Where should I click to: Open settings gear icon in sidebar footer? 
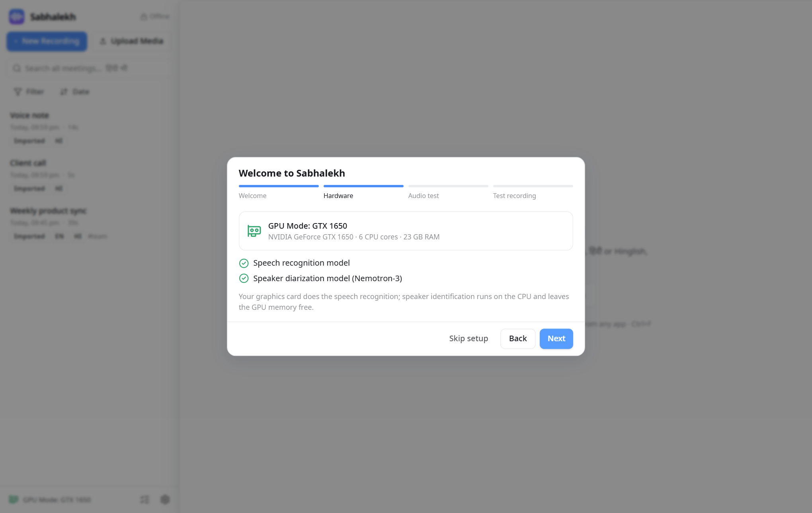[165, 499]
